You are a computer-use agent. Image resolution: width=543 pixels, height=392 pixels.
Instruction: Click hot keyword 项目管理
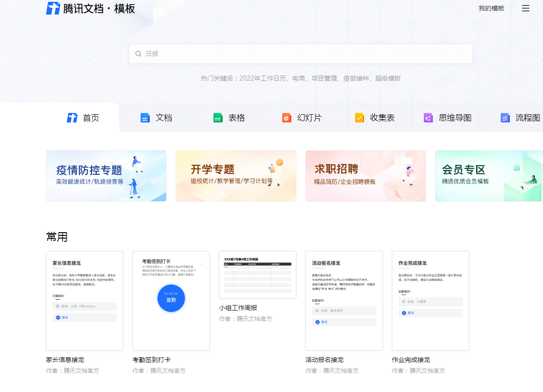[x=324, y=79]
